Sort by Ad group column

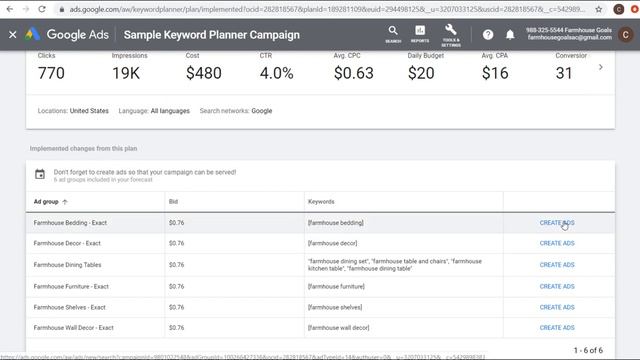[x=50, y=202]
